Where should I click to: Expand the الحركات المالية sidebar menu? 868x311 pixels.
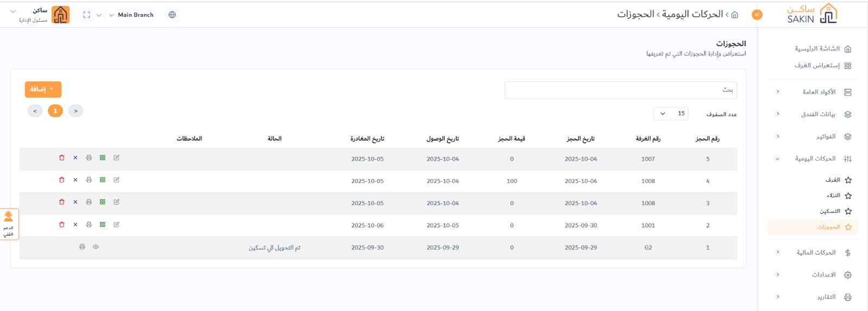[x=815, y=252]
